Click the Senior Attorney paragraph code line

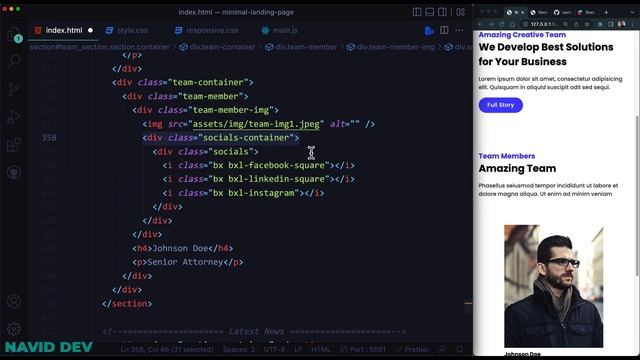click(x=187, y=262)
